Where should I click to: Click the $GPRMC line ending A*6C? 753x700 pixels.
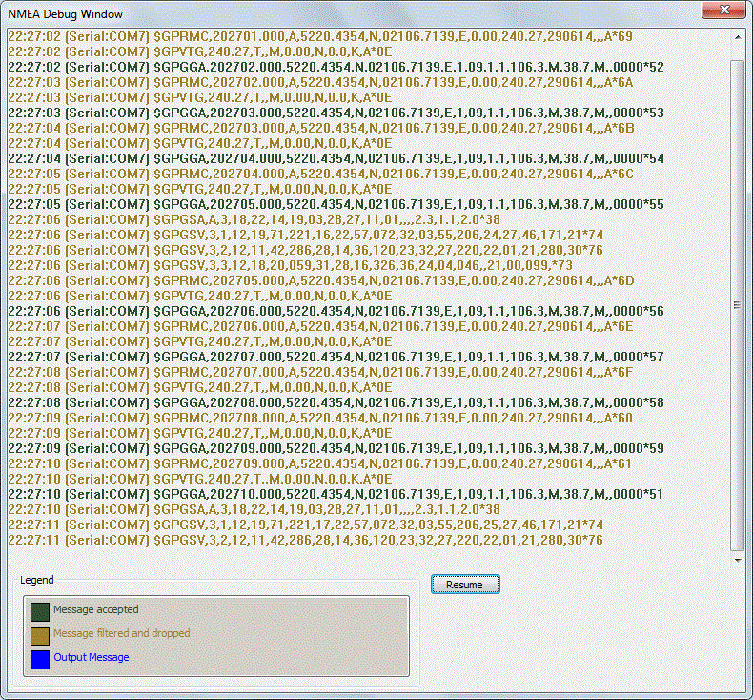coord(321,174)
